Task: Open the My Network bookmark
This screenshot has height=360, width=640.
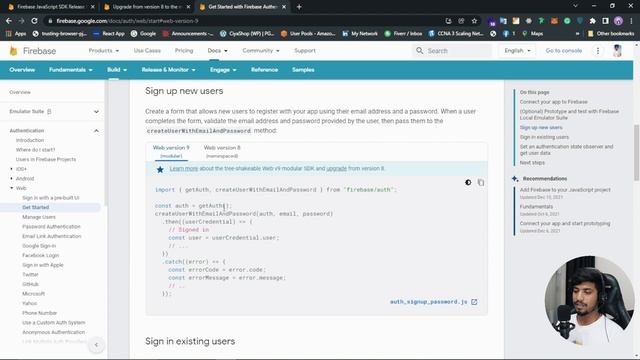Action: click(x=360, y=34)
